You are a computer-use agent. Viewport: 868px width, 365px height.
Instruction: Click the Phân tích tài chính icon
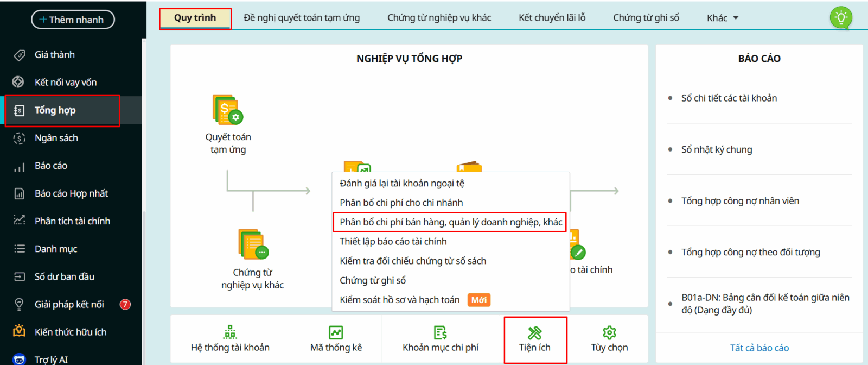tap(20, 221)
